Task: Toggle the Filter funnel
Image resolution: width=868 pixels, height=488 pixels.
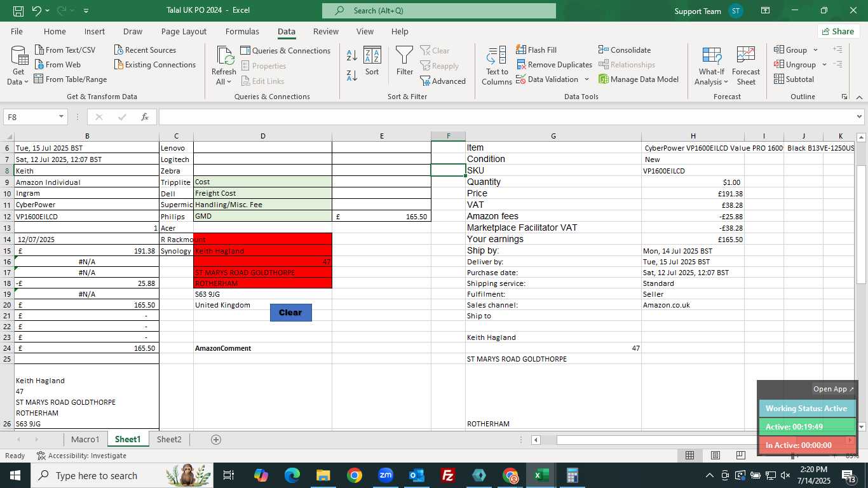Action: [405, 61]
